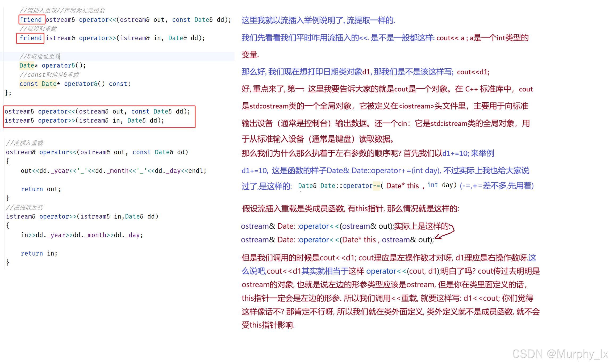The height and width of the screenshot is (364, 609).
Task: Click the Date* operator&(); declaration line
Action: click(x=53, y=65)
